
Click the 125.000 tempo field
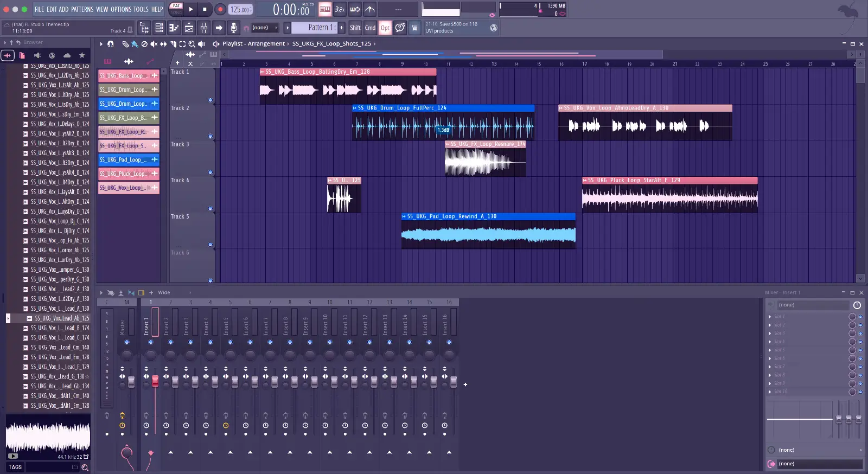tap(240, 9)
